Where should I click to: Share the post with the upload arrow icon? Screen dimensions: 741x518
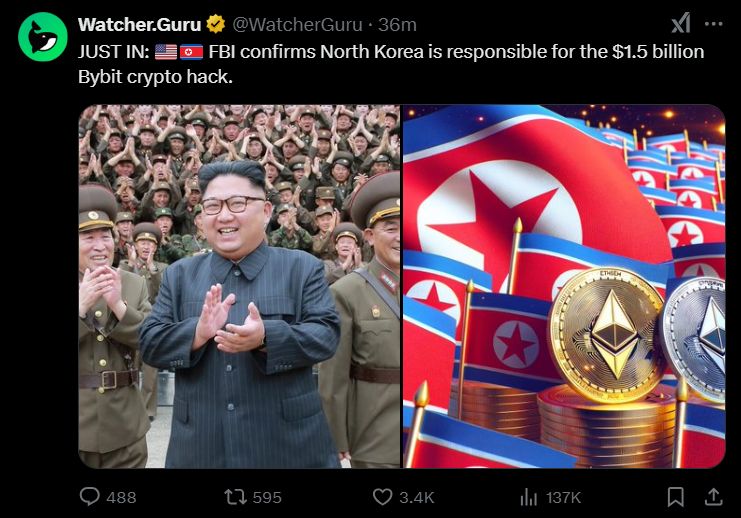point(714,497)
